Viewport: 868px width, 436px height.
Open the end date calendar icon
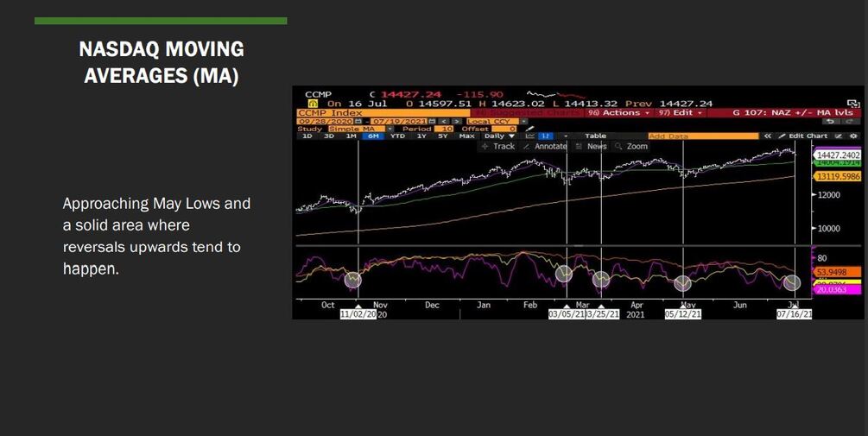433,121
